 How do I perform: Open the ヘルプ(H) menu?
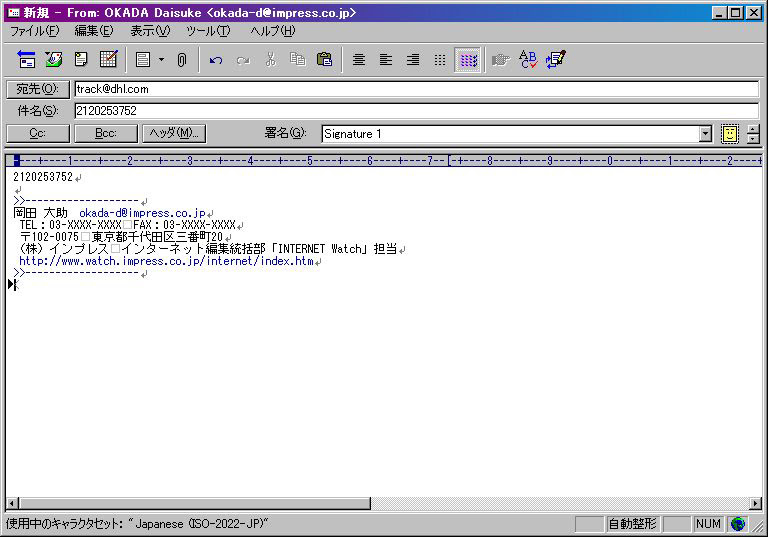pos(272,31)
